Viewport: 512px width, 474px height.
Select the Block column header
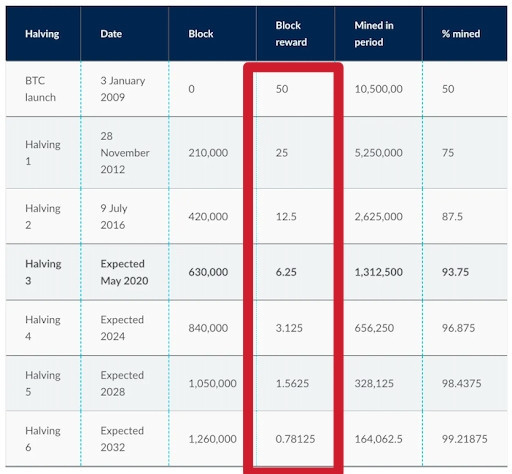(201, 34)
